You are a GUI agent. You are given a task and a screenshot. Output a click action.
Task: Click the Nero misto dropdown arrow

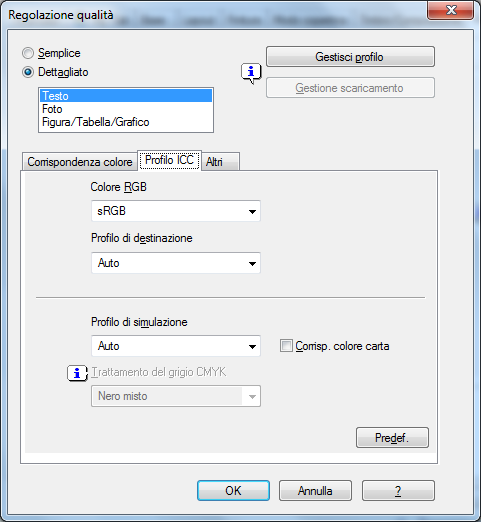point(252,396)
